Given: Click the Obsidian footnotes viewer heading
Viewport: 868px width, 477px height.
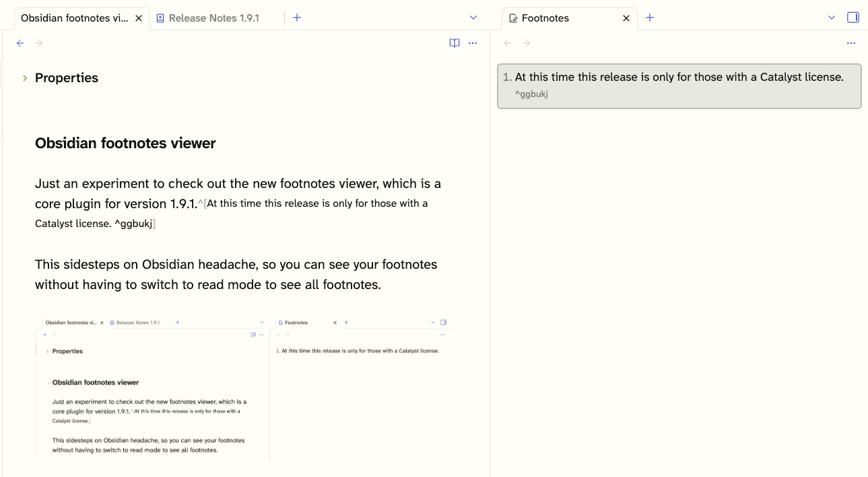Looking at the screenshot, I should (x=125, y=144).
